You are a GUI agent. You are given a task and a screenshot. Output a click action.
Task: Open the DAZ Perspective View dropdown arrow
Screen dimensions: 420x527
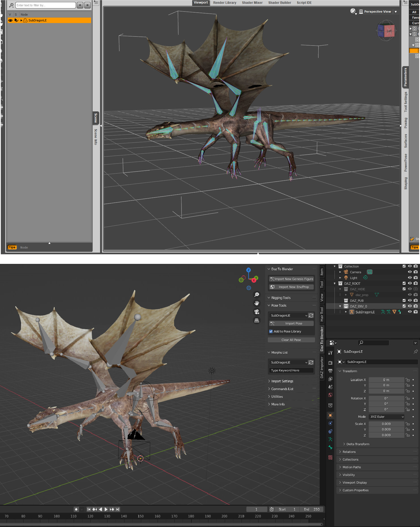[x=396, y=12]
